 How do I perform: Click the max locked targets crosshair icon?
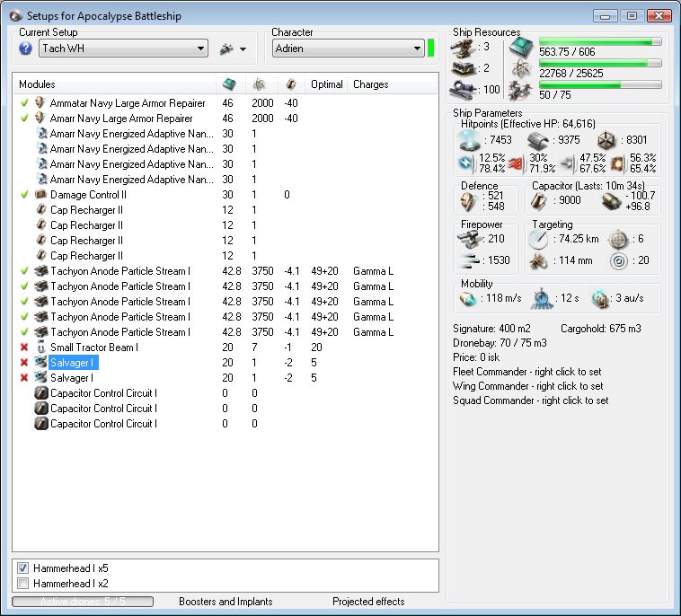click(x=618, y=239)
